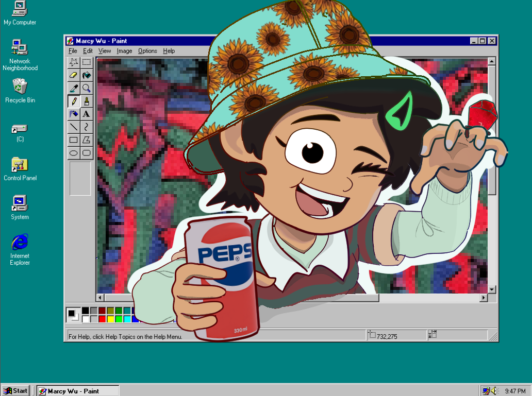Pick the Rectangle shape tool

pyautogui.click(x=74, y=140)
